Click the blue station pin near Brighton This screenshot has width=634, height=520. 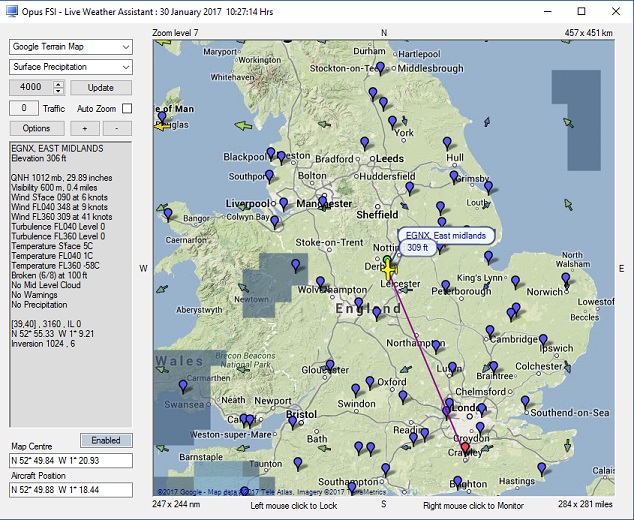[457, 482]
